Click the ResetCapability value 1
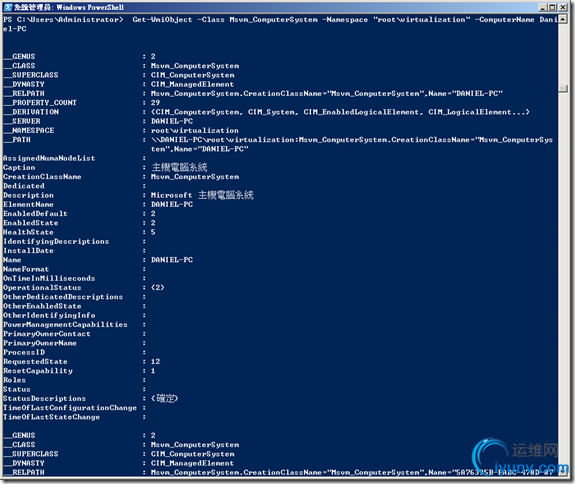The height and width of the screenshot is (484, 575). click(x=153, y=371)
